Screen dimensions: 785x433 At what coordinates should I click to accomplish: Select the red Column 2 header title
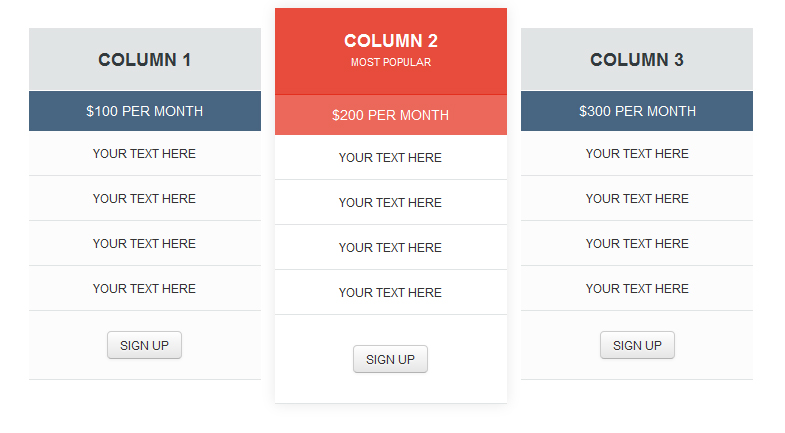pos(390,41)
